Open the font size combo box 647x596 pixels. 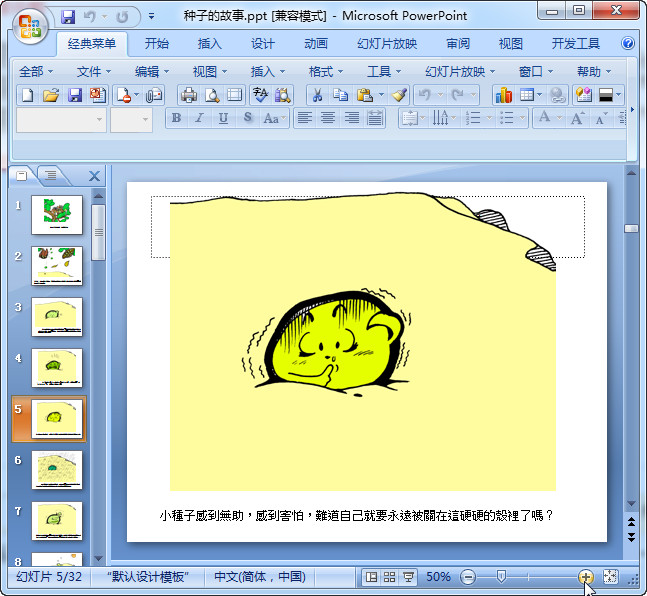click(131, 120)
